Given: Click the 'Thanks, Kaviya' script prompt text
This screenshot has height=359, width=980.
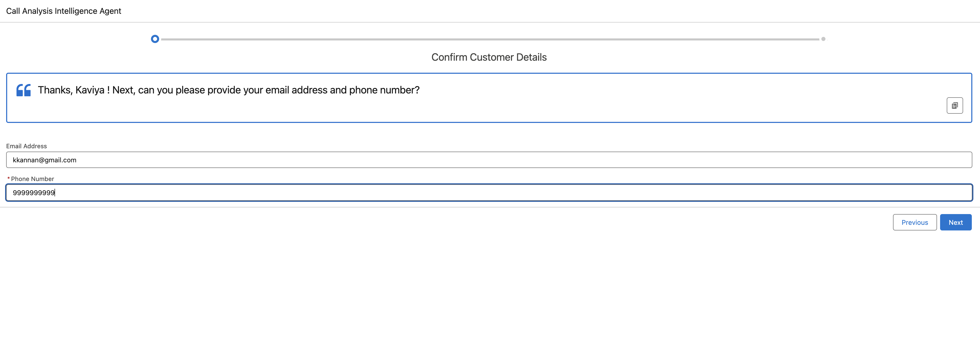Looking at the screenshot, I should 71,90.
